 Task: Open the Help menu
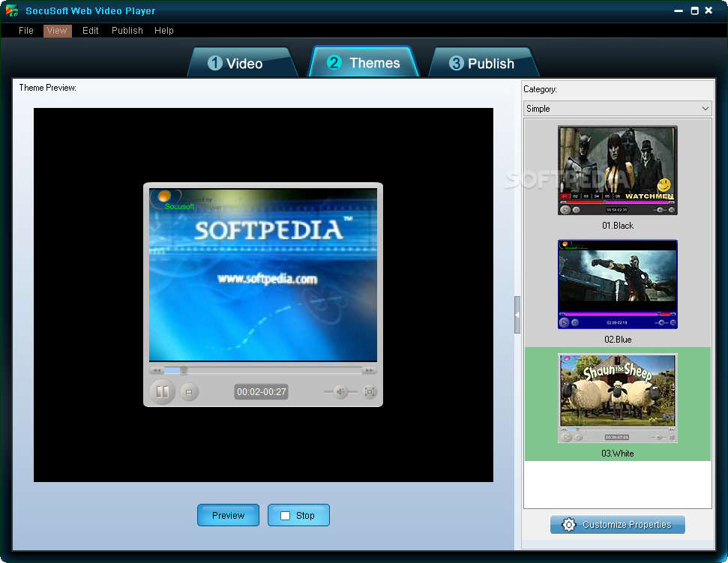(164, 31)
